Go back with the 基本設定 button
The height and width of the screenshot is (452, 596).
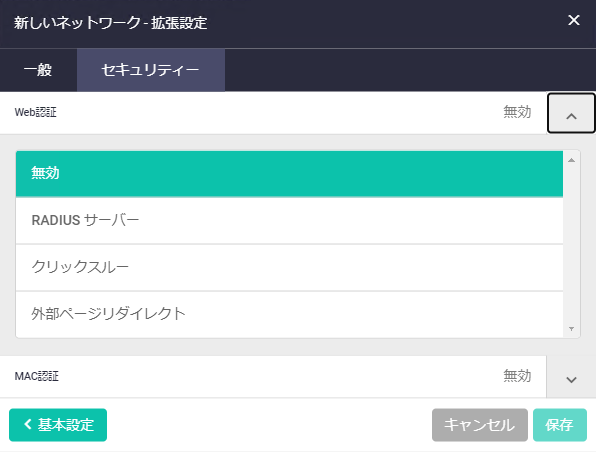pos(58,425)
